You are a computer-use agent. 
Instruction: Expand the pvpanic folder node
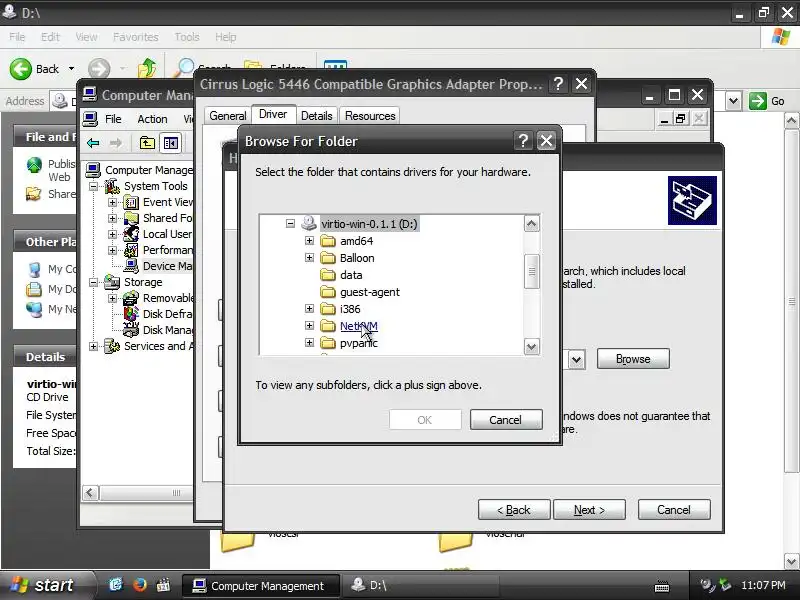(309, 342)
